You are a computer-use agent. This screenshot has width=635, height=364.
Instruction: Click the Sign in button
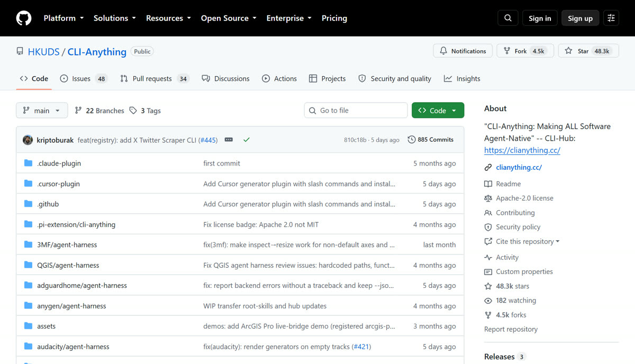[540, 18]
